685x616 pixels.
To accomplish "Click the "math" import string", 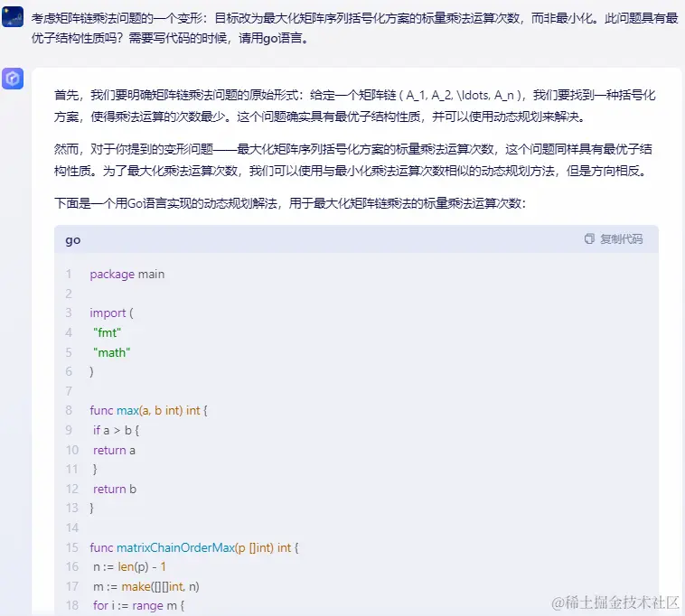I will [x=112, y=352].
